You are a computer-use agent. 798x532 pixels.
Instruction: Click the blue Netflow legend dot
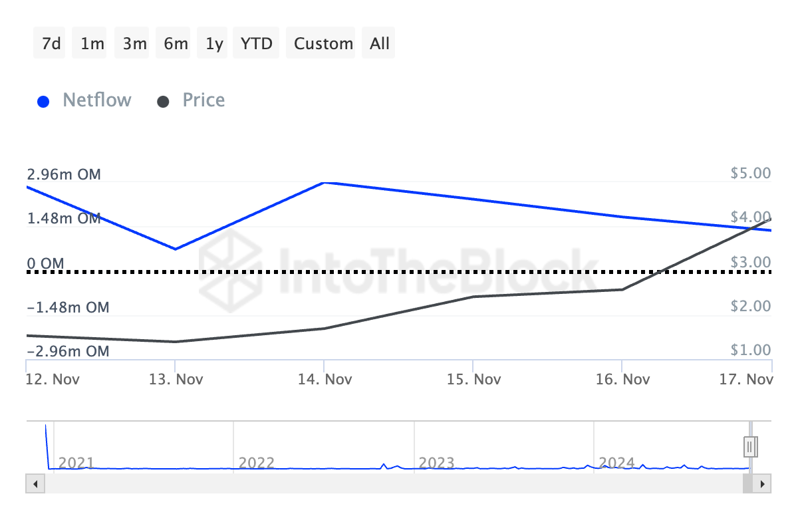tap(44, 102)
